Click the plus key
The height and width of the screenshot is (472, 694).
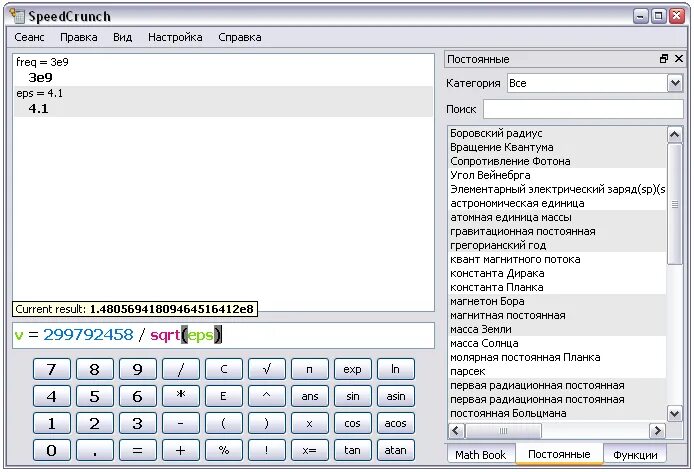point(180,450)
